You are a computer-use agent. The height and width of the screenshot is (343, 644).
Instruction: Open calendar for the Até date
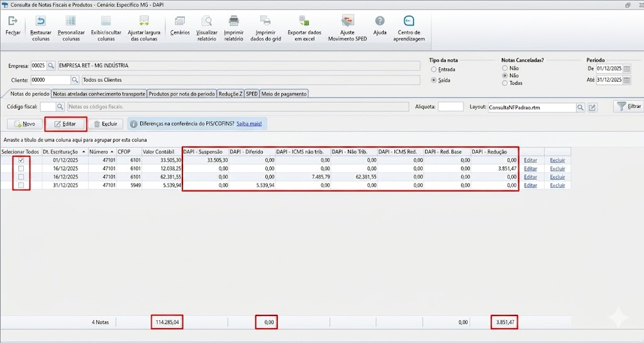click(627, 80)
